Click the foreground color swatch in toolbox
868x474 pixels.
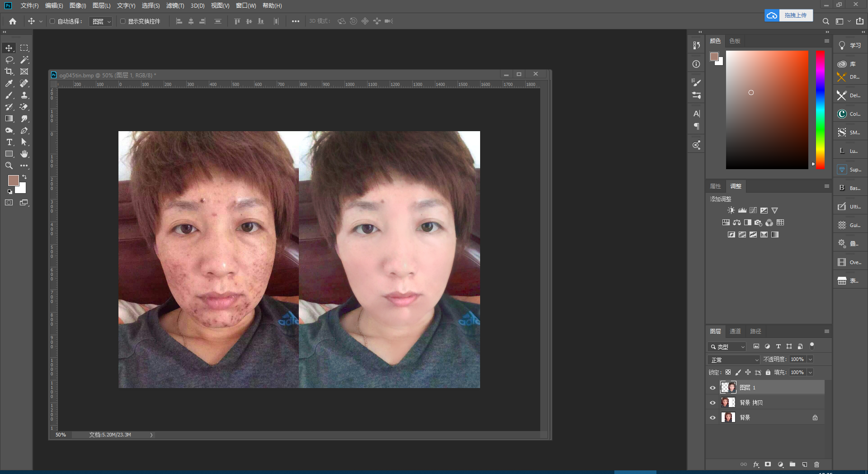point(13,180)
